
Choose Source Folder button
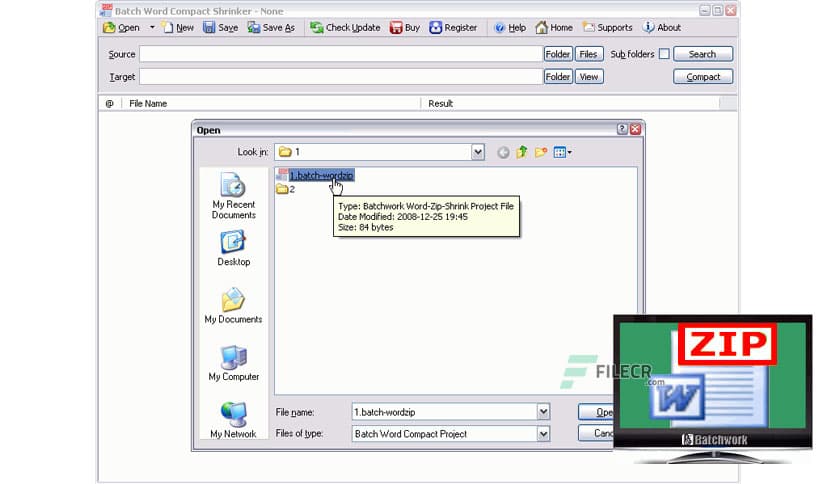coord(558,54)
